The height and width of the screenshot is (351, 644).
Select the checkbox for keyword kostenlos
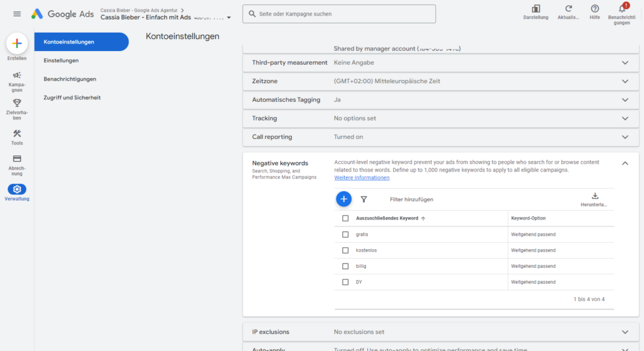tap(345, 250)
